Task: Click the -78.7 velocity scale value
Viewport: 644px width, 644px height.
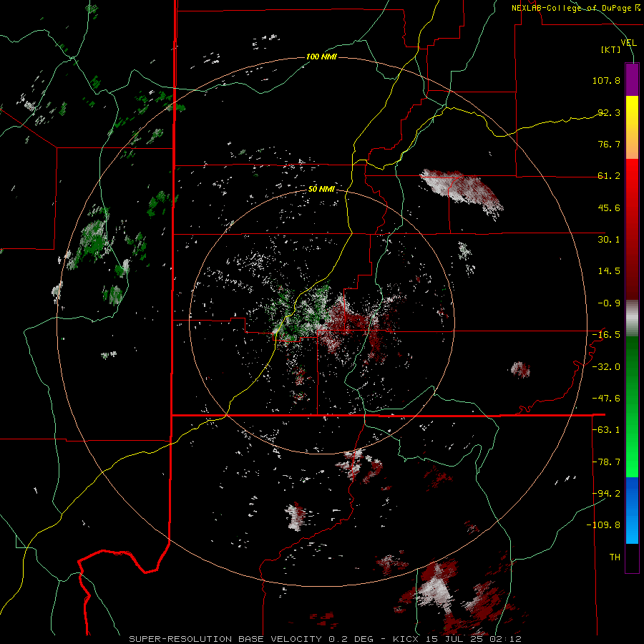Action: [606, 462]
